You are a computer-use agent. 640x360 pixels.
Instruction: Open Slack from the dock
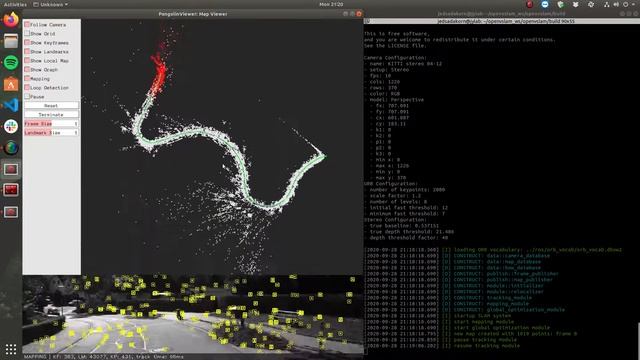point(11,127)
